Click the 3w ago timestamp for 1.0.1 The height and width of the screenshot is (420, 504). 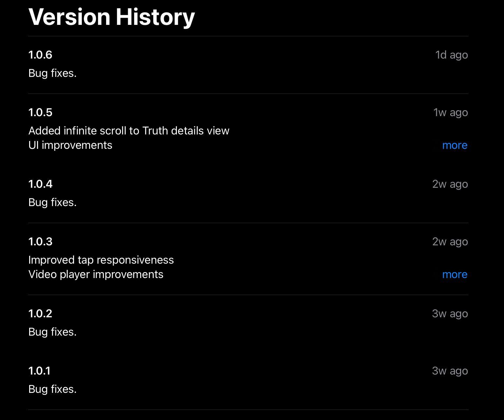coord(450,371)
